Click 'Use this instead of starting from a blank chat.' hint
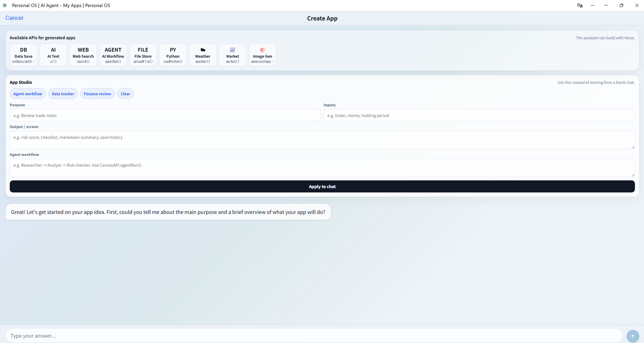644x343 pixels. pyautogui.click(x=596, y=82)
